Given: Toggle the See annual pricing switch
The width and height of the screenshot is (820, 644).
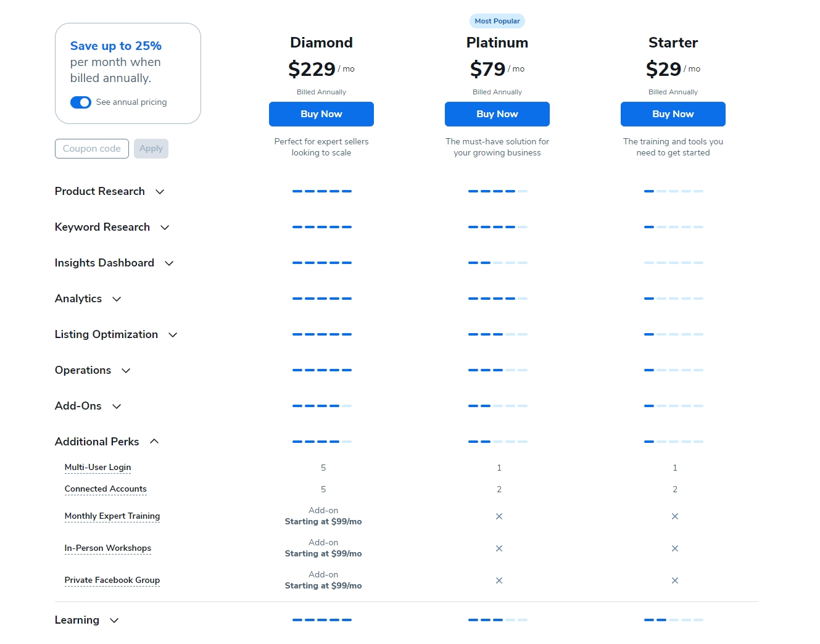Looking at the screenshot, I should point(81,102).
